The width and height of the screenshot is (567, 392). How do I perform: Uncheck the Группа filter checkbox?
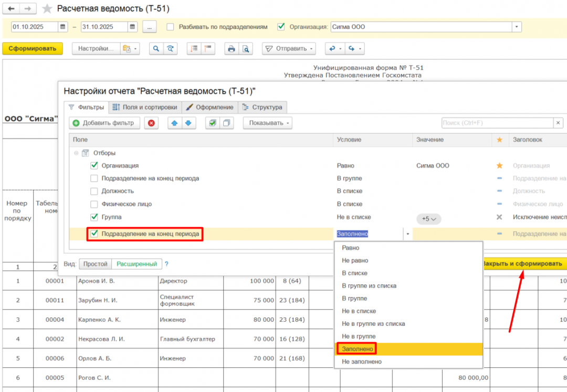click(94, 217)
